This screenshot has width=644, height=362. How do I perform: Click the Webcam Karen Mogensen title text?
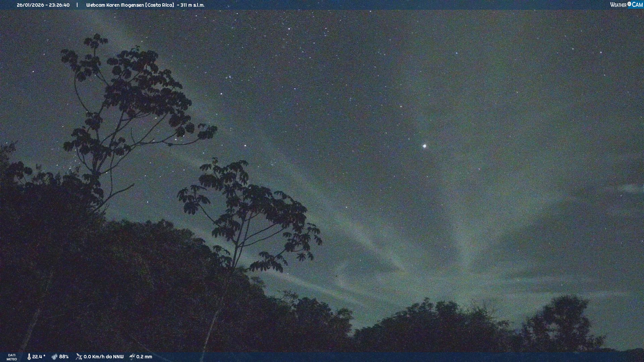tap(115, 5)
